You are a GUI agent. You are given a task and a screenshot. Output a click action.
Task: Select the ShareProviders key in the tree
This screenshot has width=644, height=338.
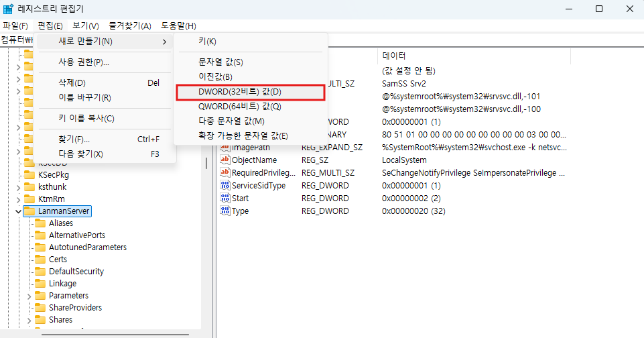[75, 308]
